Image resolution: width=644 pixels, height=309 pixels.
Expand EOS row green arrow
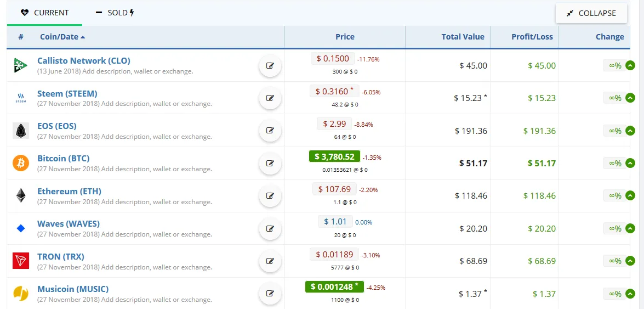click(630, 131)
